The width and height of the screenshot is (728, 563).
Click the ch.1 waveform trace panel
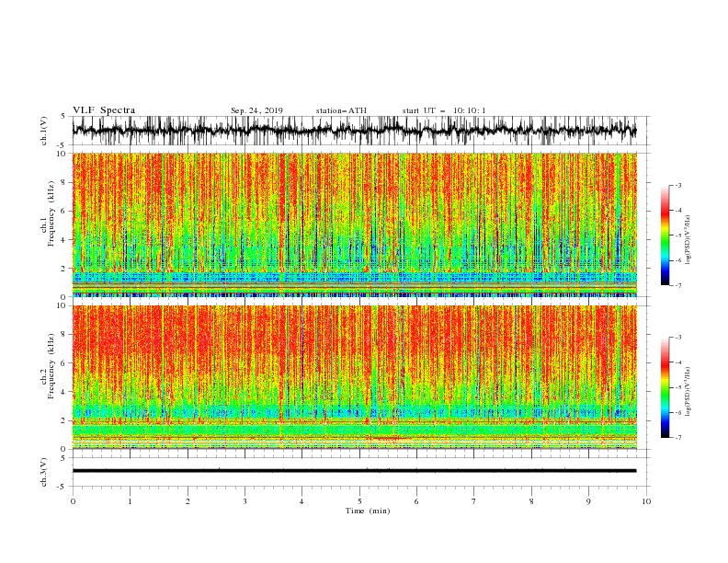point(361,131)
